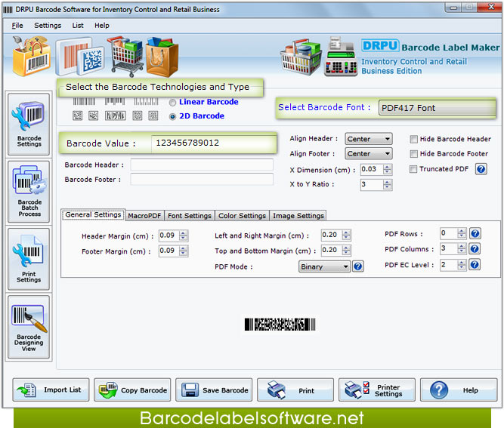504x428 pixels.
Task: Click help icon next to PDF EC Level
Action: coord(475,264)
